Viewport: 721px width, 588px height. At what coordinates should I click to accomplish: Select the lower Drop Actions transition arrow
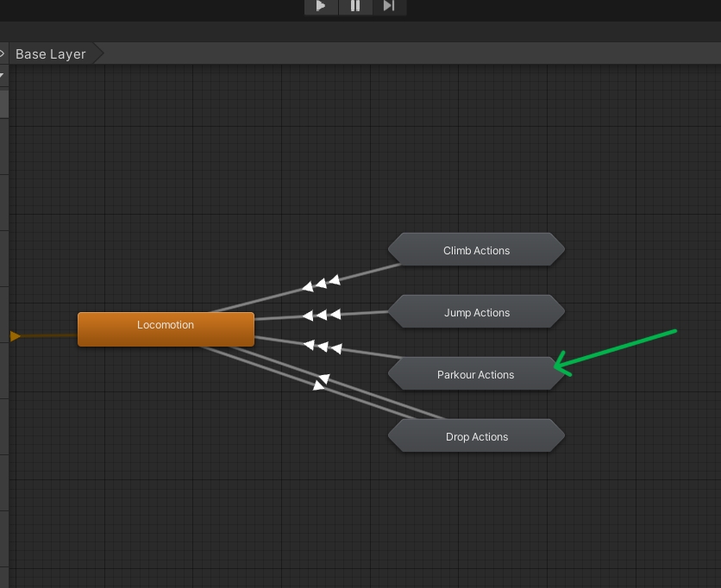318,386
